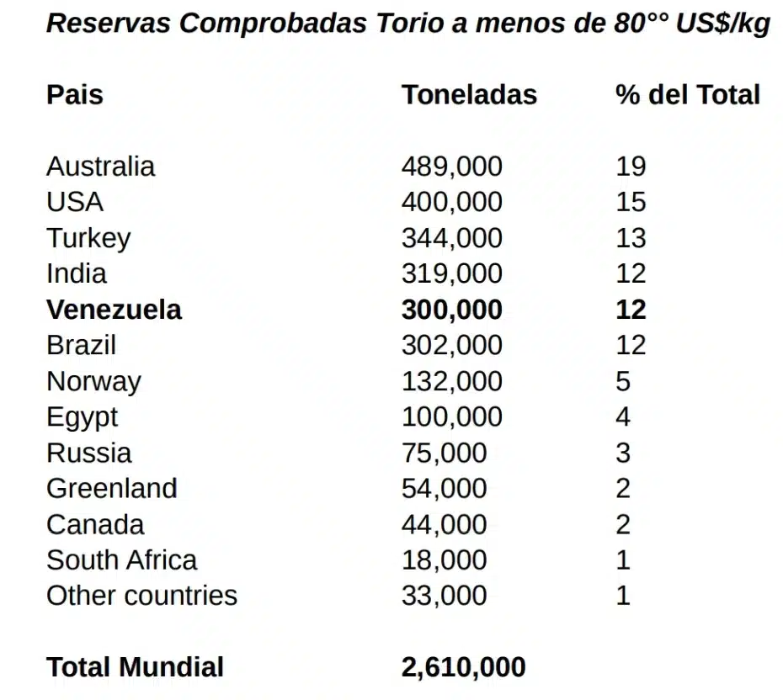The image size is (783, 700).
Task: Select the Australia country cell
Action: [100, 167]
